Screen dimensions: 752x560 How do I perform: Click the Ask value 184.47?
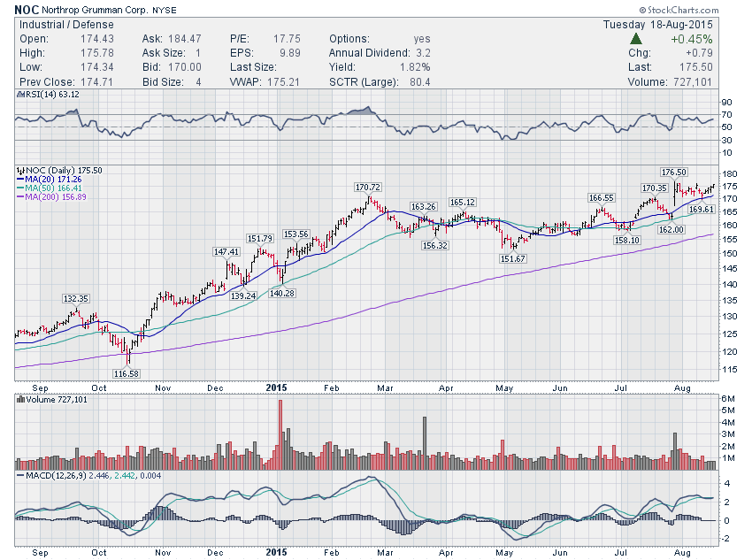(x=185, y=39)
